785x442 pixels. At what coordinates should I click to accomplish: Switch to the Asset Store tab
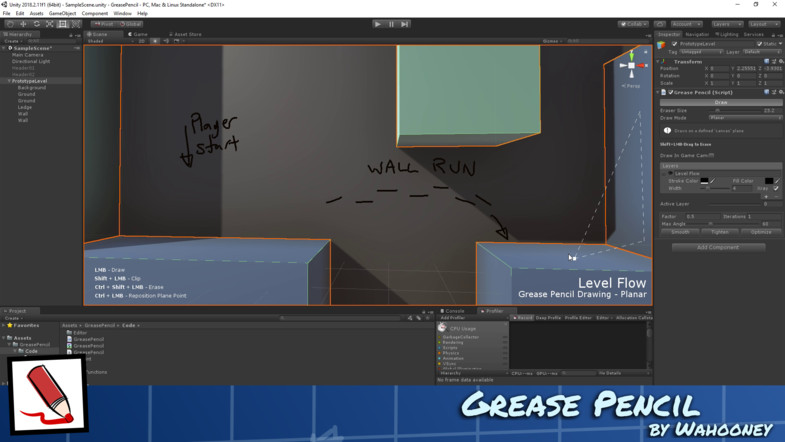185,34
